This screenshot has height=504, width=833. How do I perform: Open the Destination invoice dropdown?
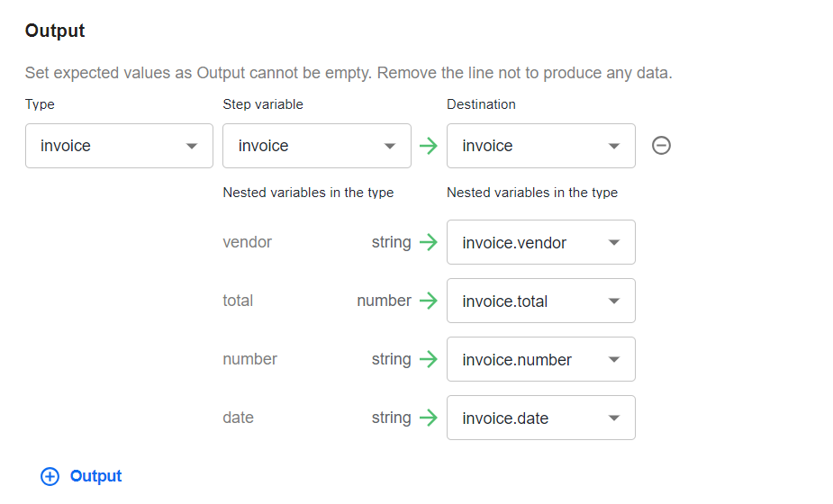[541, 146]
